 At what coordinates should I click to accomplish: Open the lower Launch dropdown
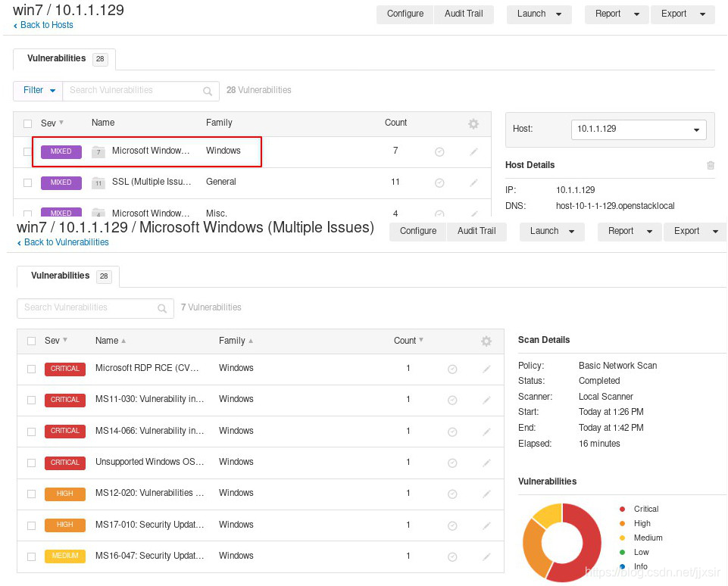pyautogui.click(x=551, y=231)
